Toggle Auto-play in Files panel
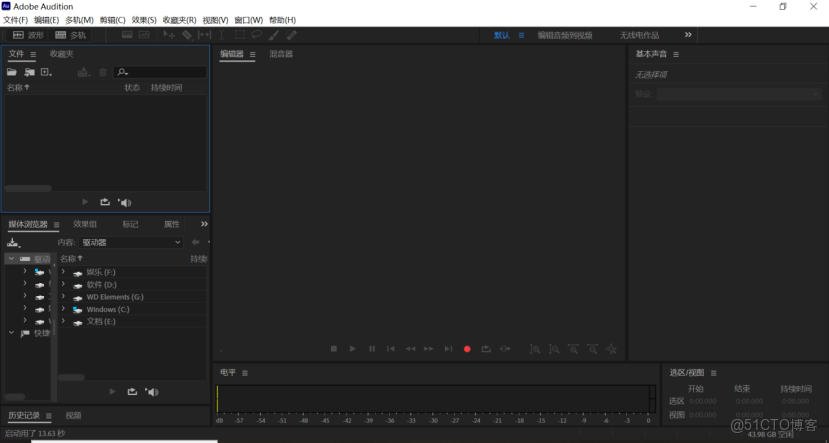 click(x=124, y=202)
